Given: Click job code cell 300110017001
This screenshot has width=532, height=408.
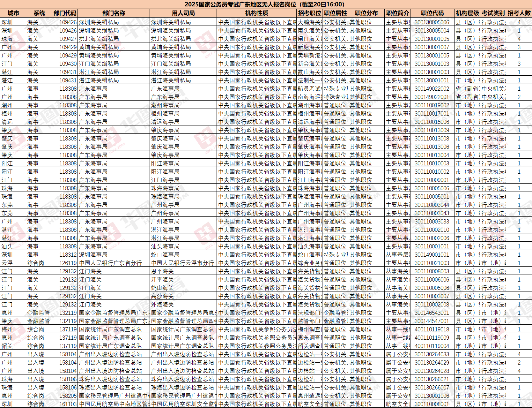Looking at the screenshot, I should 432,114.
